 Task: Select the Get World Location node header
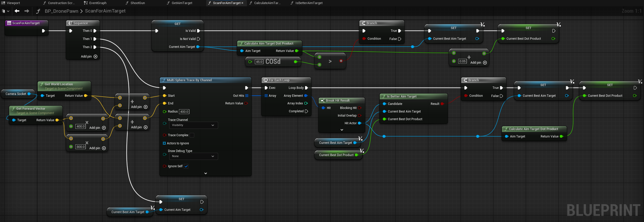[64, 86]
